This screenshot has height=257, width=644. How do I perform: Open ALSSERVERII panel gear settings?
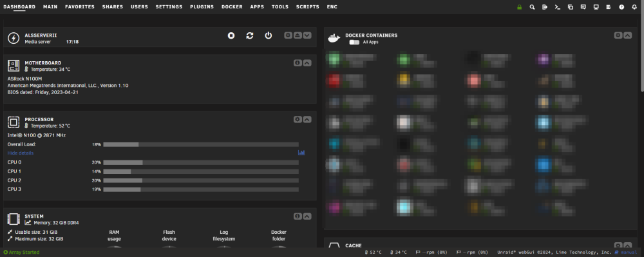[x=289, y=35]
